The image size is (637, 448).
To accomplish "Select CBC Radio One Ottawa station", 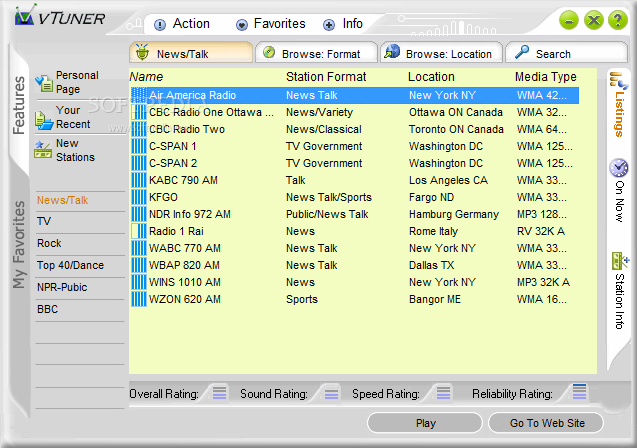I will click(355, 112).
